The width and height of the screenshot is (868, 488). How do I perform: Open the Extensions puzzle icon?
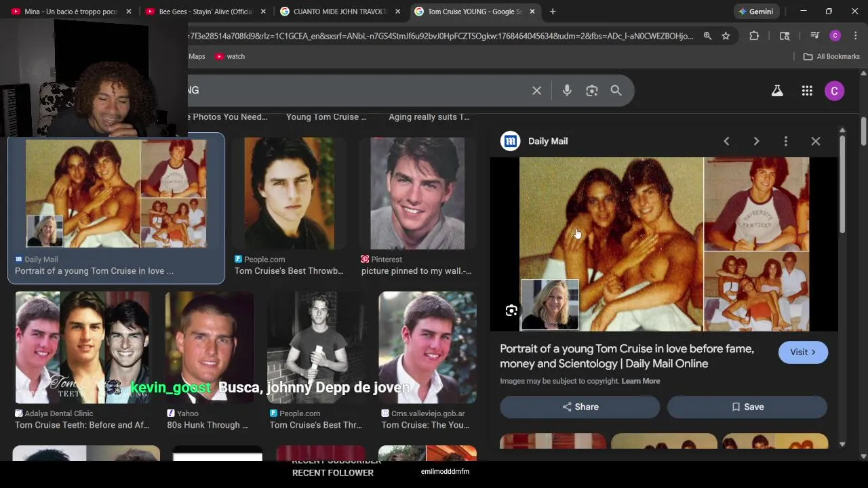[x=754, y=36]
